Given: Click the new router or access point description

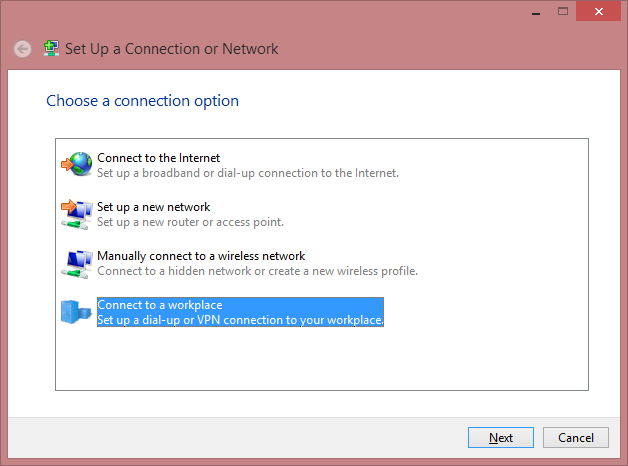Looking at the screenshot, I should tap(190, 222).
